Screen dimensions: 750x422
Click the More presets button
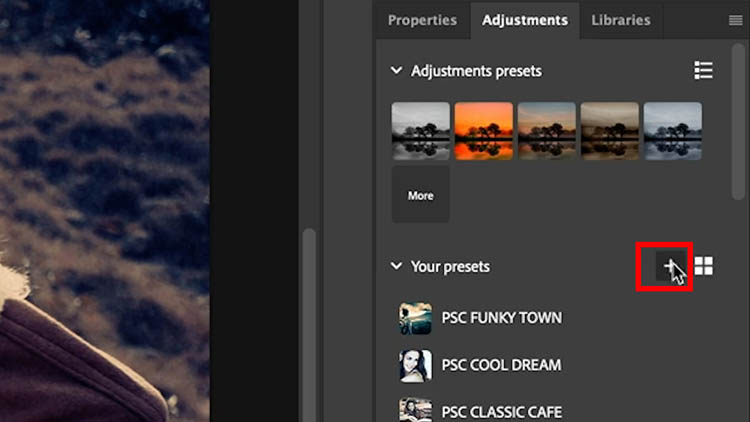(420, 194)
